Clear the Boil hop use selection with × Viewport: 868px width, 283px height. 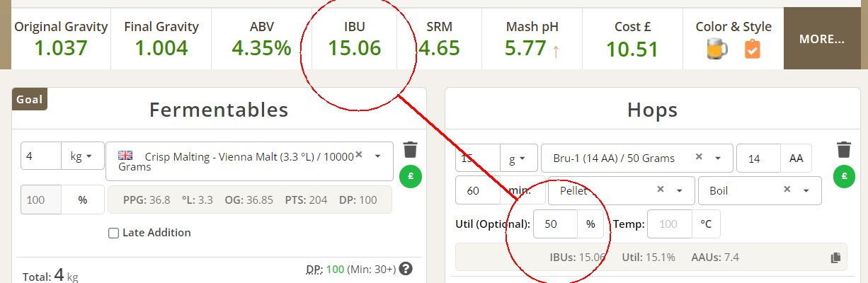tap(787, 190)
